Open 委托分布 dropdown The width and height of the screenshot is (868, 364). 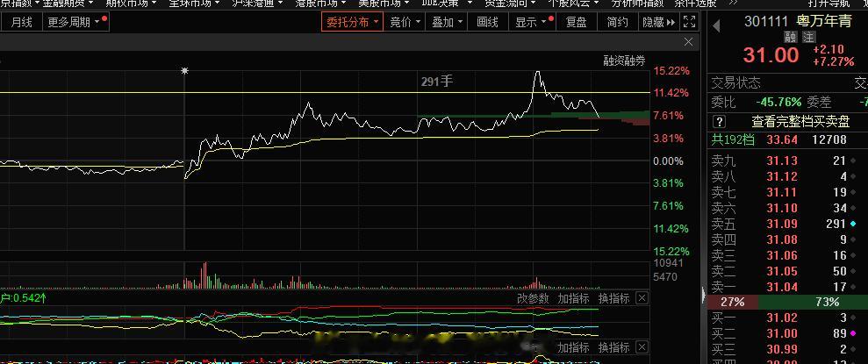click(352, 22)
